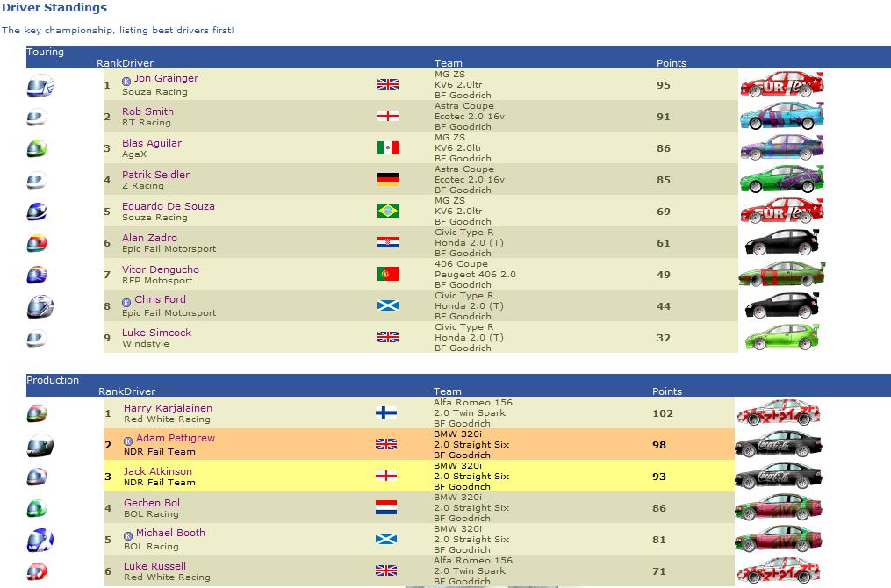The height and width of the screenshot is (588, 891).
Task: Click Harry Karjalainen's Alfa Romeo car image
Action: coord(778,413)
